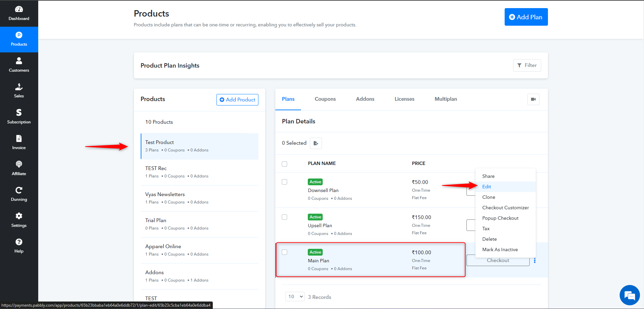Open Settings from the sidebar
The width and height of the screenshot is (644, 309).
click(x=19, y=220)
